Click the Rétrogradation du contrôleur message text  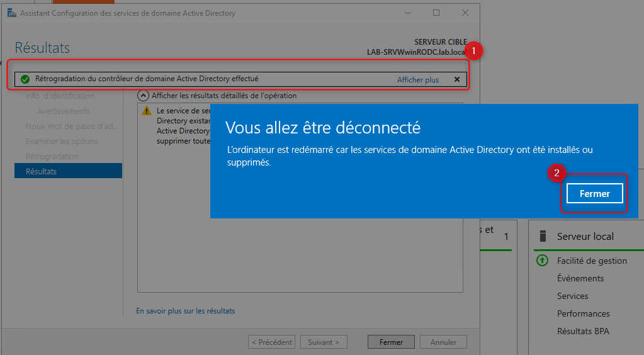(x=147, y=79)
